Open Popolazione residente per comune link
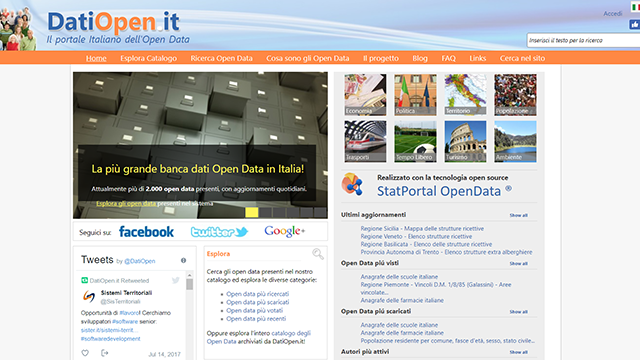The image size is (640, 360). 447,340
